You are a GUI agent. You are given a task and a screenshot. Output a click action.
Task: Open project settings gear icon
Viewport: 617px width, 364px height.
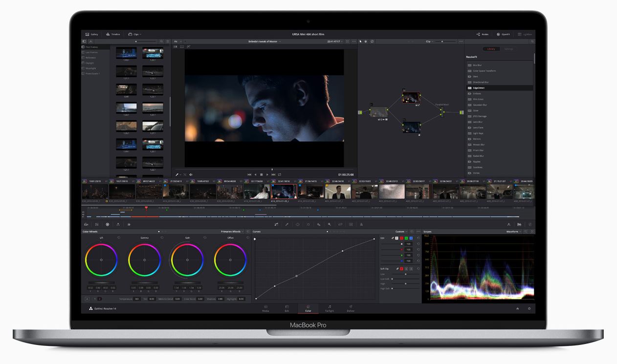coord(529,309)
